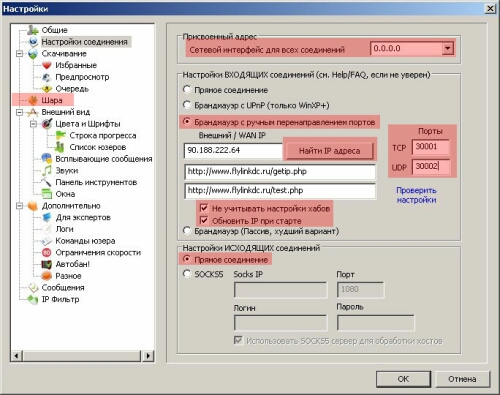The width and height of the screenshot is (500, 395).
Task: Open the Логи settings page
Action: pyautogui.click(x=64, y=229)
